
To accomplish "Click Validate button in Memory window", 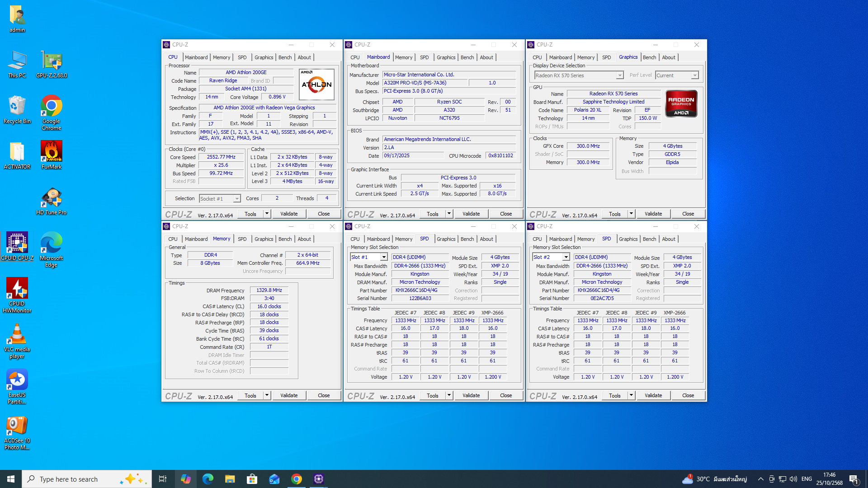I will coord(289,395).
